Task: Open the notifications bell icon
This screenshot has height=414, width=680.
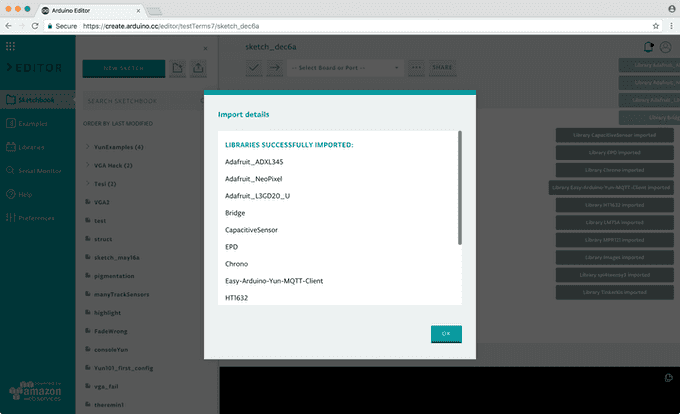Action: click(648, 47)
